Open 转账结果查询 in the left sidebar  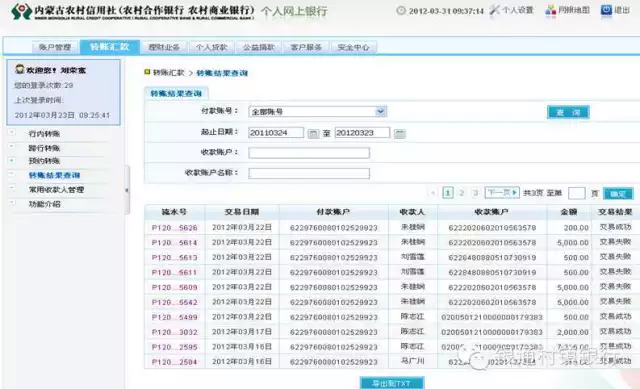[54, 176]
